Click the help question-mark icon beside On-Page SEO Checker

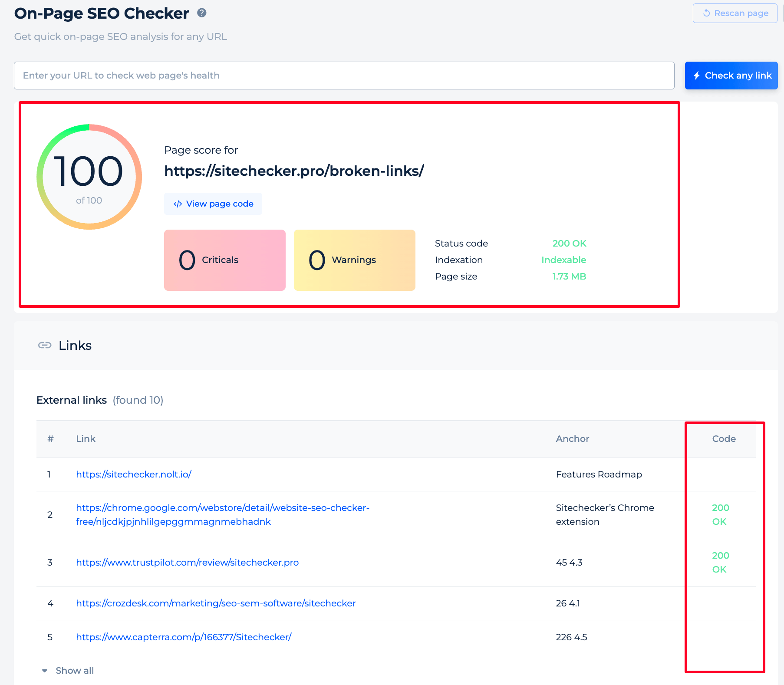tap(201, 13)
